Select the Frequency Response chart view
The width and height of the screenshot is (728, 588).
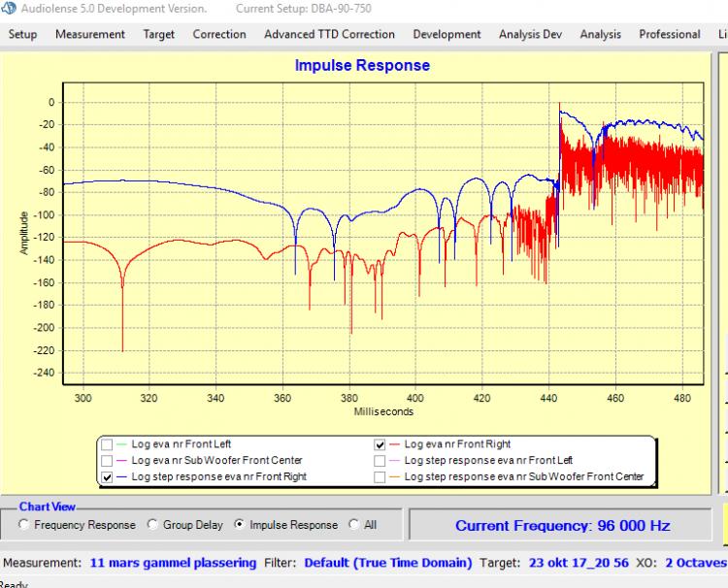click(23, 524)
